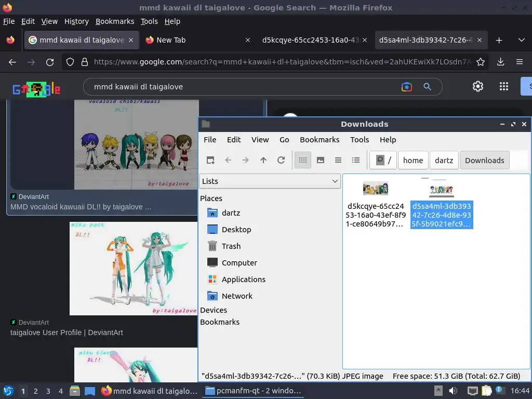Image resolution: width=532 pixels, height=399 pixels.
Task: Open Bookmarks menu in Downloads window
Action: (x=320, y=140)
